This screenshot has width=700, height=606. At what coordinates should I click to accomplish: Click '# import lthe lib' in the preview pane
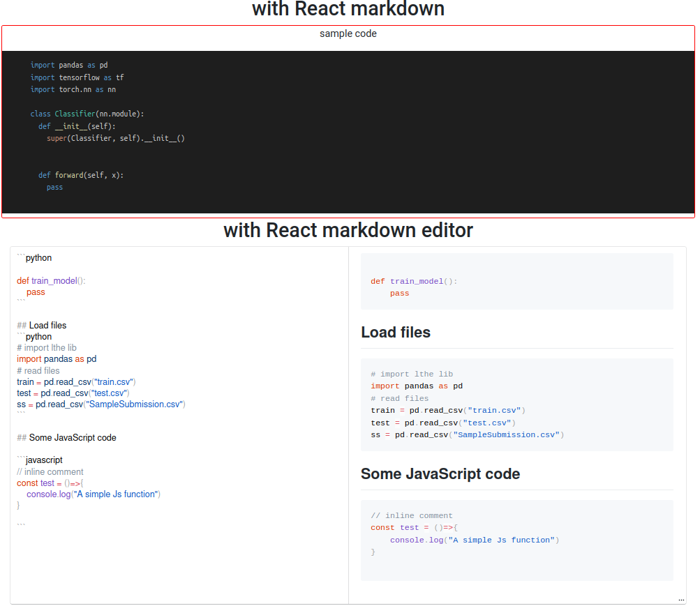pyautogui.click(x=412, y=374)
